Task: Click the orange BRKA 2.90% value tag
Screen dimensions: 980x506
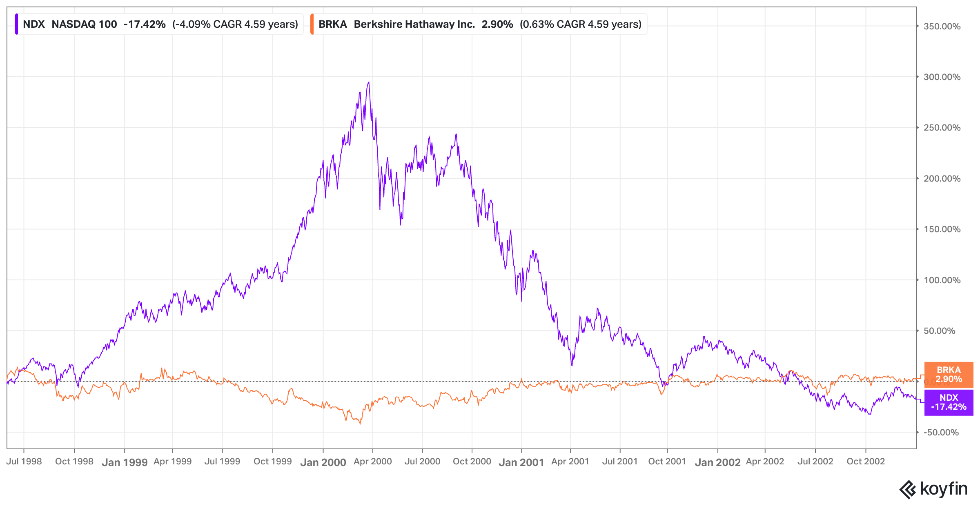Action: 948,375
